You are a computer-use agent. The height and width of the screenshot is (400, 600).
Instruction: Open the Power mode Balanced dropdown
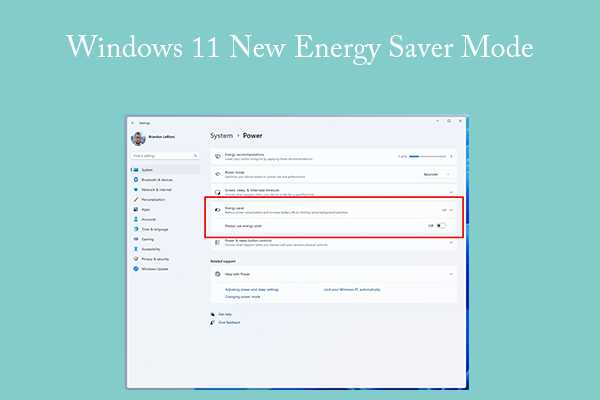click(438, 173)
